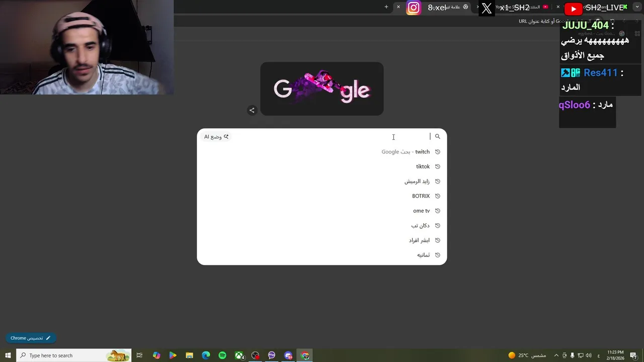Image resolution: width=644 pixels, height=362 pixels.
Task: Launch Microsoft Edge from the taskbar
Action: pos(206,355)
